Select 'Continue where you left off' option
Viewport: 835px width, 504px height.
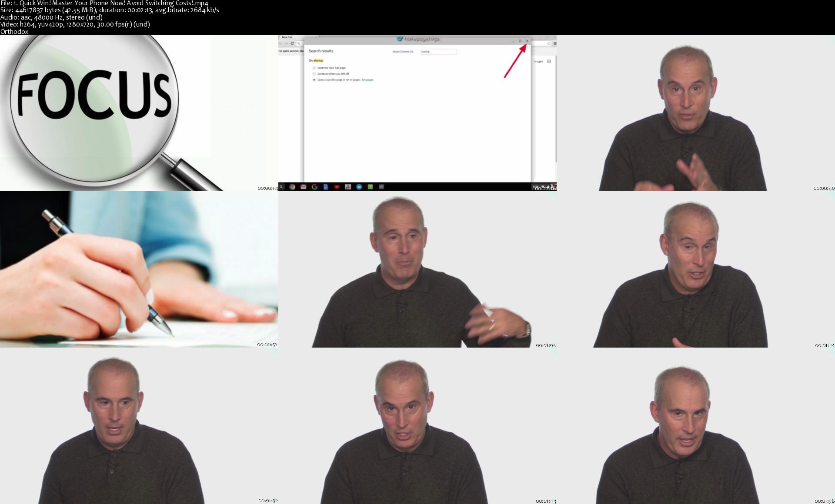[x=314, y=74]
